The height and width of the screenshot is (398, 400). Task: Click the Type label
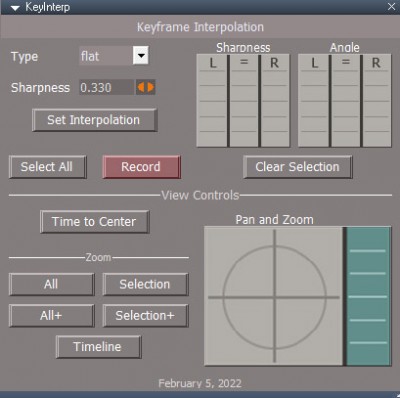(24, 57)
